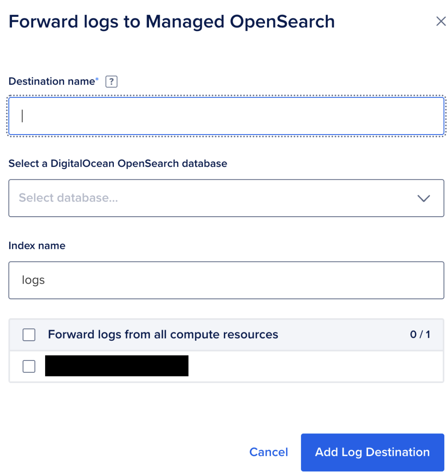Click the 'Forward logs to Managed OpenSearch' title
This screenshot has height=476, width=448.
click(172, 22)
